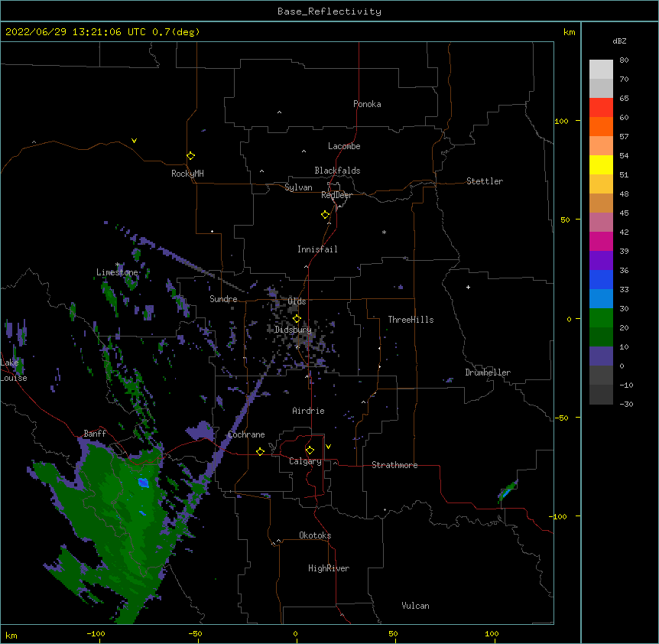
Task: Click the Airdrie city label
Action: click(x=308, y=411)
